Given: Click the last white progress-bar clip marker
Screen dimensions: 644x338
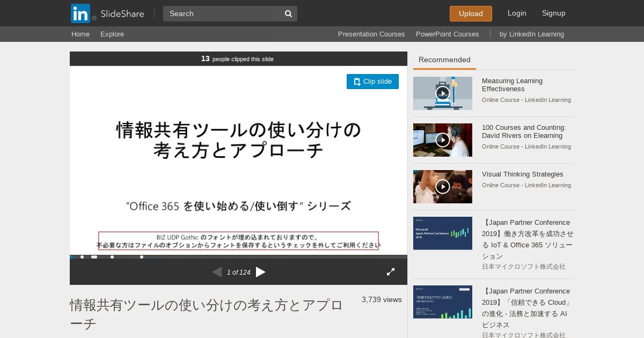Looking at the screenshot, I should pyautogui.click(x=142, y=257).
